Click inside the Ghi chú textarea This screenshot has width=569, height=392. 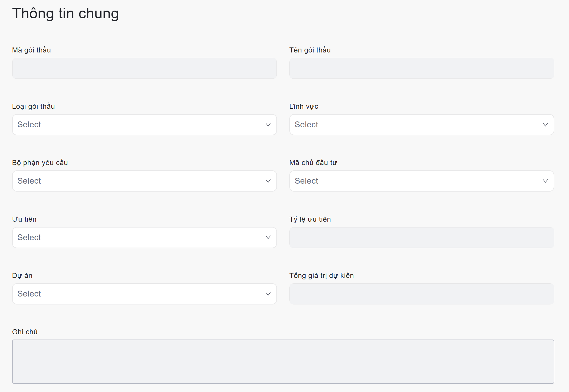283,361
